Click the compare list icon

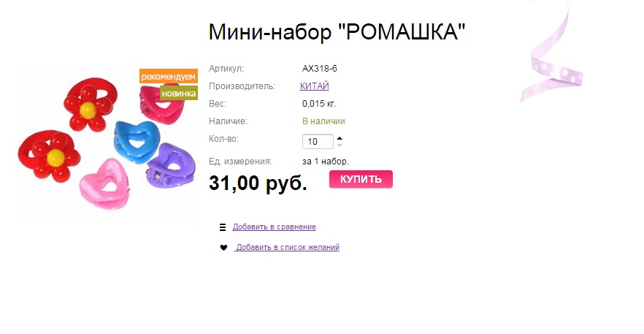tap(223, 227)
